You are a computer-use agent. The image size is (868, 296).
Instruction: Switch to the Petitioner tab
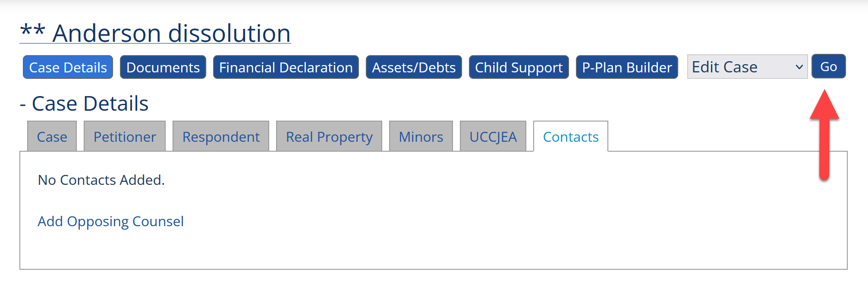pos(124,136)
